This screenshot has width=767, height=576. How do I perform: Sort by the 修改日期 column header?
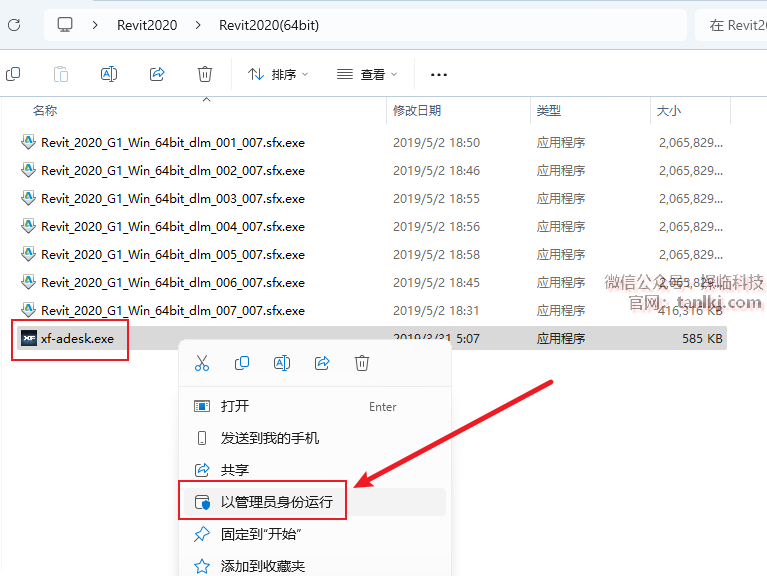click(417, 111)
